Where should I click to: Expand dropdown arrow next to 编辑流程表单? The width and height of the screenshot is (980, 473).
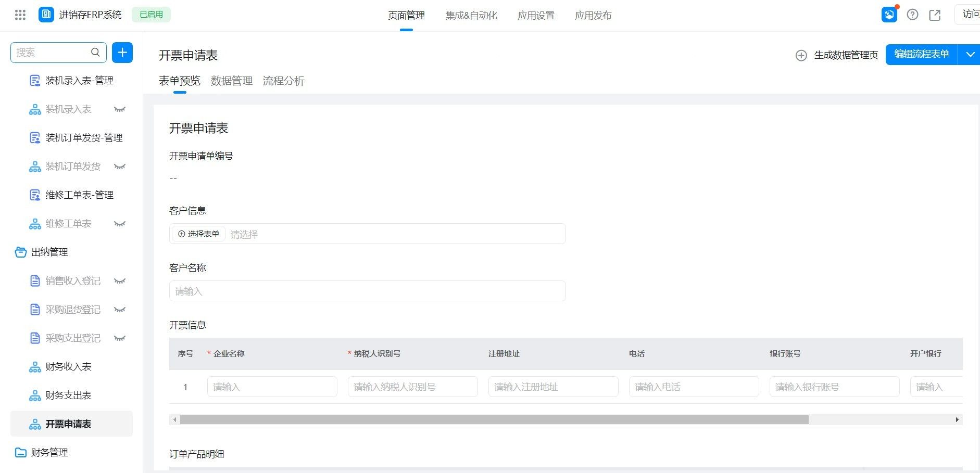pyautogui.click(x=970, y=55)
